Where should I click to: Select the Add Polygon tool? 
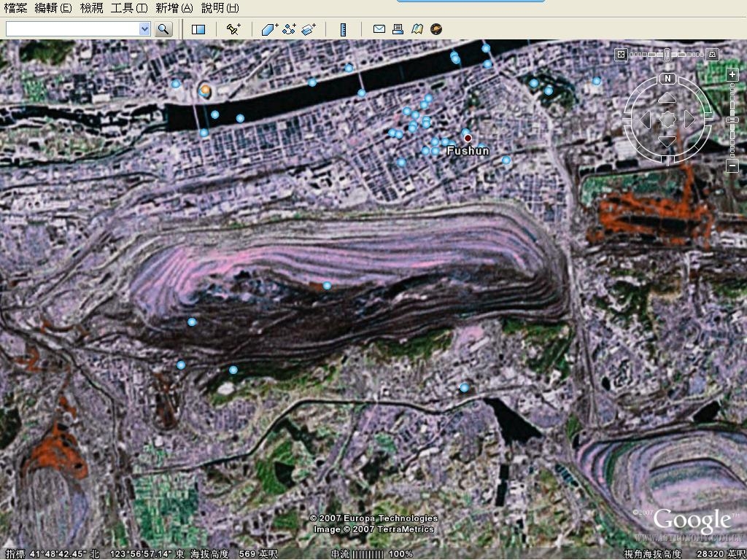point(269,29)
